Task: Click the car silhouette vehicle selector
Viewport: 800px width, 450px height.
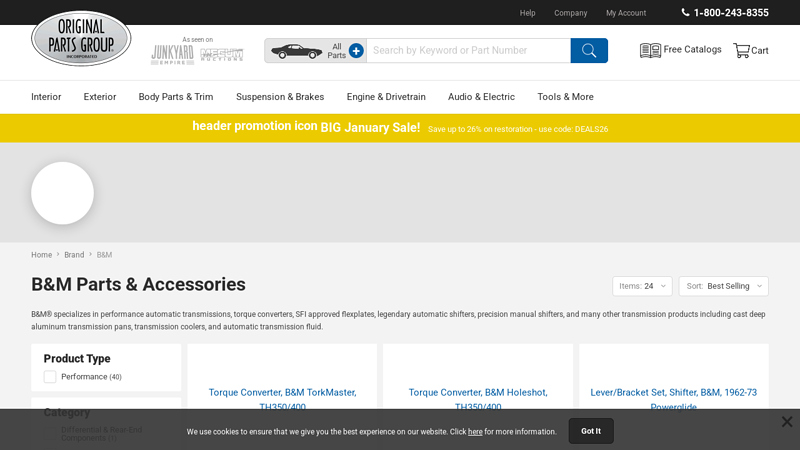Action: (x=296, y=51)
